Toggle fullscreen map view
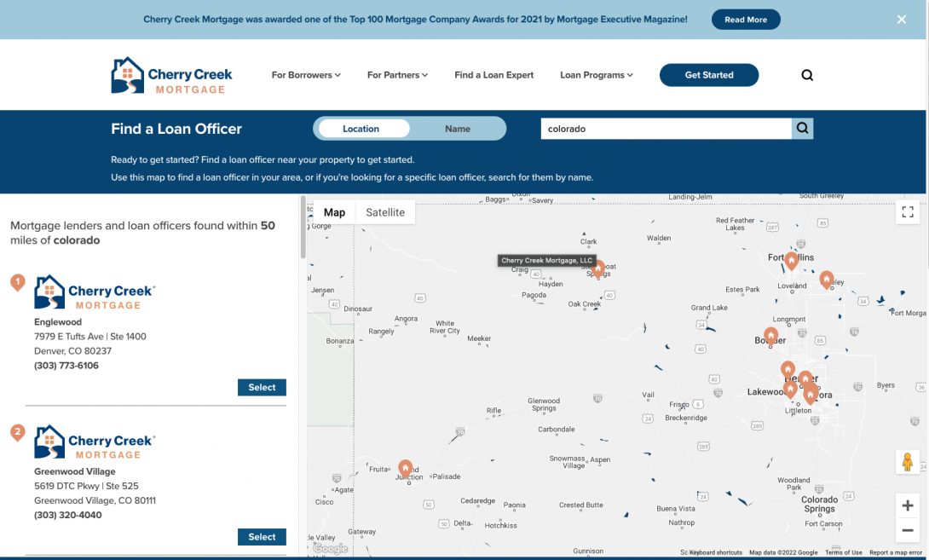 pyautogui.click(x=907, y=211)
